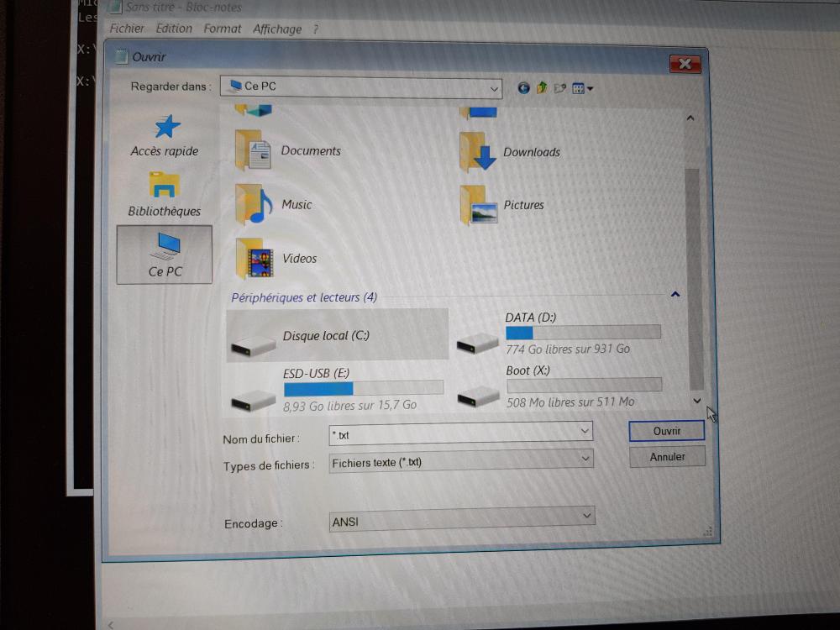This screenshot has width=840, height=630.
Task: Click the DATA (D:) usage bar
Action: click(x=583, y=333)
